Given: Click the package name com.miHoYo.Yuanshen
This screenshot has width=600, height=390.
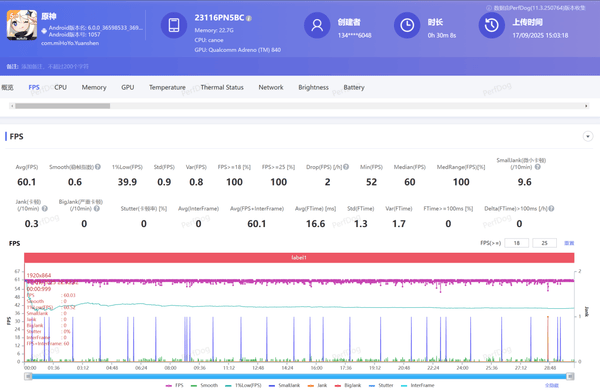Looking at the screenshot, I should click(x=70, y=43).
